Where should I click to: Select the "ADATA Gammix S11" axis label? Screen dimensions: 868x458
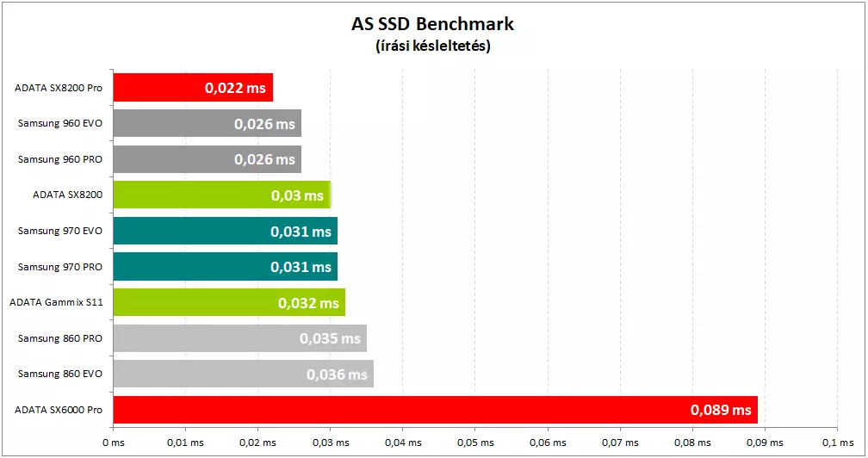pyautogui.click(x=57, y=302)
